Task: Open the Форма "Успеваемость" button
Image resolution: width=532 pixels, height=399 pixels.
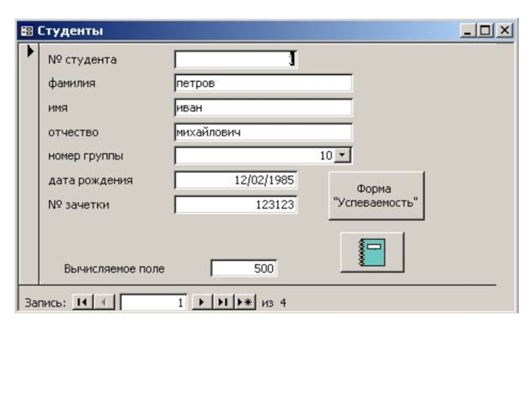Action: [376, 196]
